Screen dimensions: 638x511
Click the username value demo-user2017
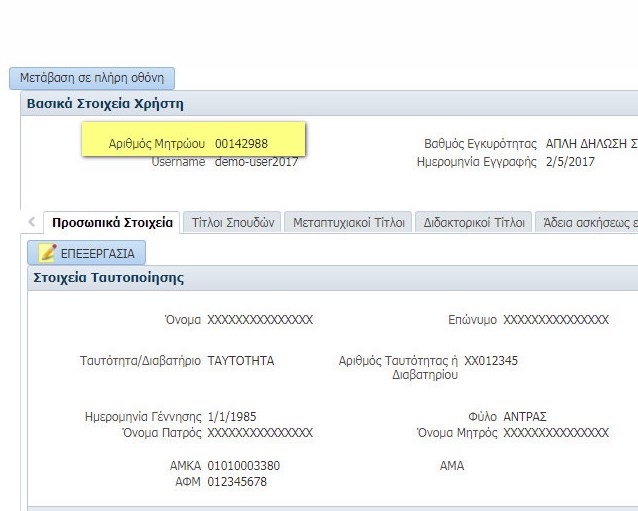point(256,162)
